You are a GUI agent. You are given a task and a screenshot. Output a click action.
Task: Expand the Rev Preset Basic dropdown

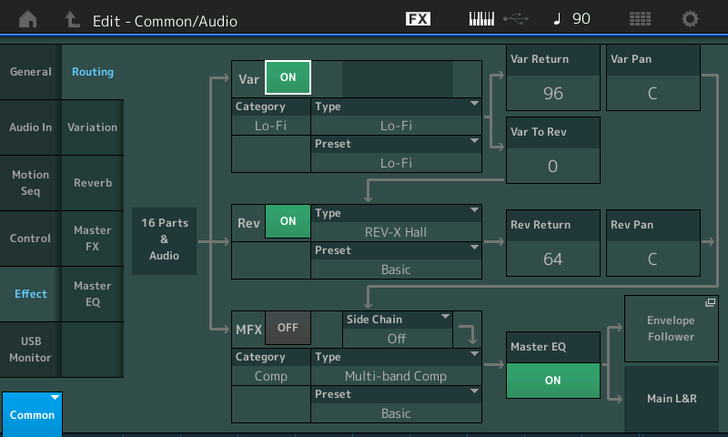pyautogui.click(x=396, y=260)
